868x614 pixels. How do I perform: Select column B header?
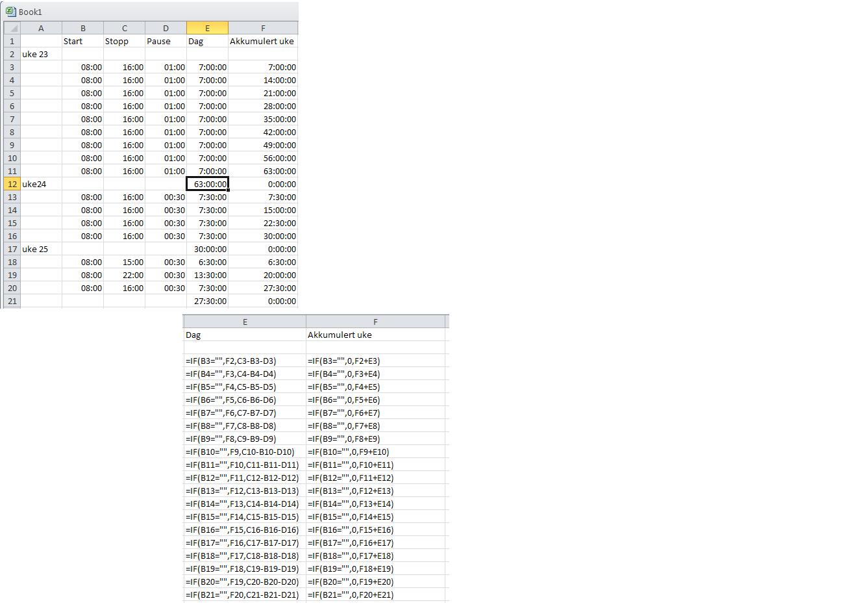[83, 28]
